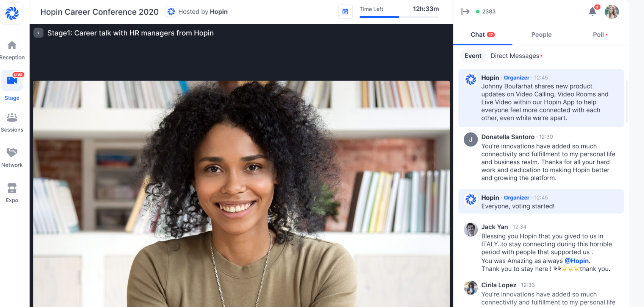Click the speaker video feed
This screenshot has height=307, width=644.
(x=241, y=194)
